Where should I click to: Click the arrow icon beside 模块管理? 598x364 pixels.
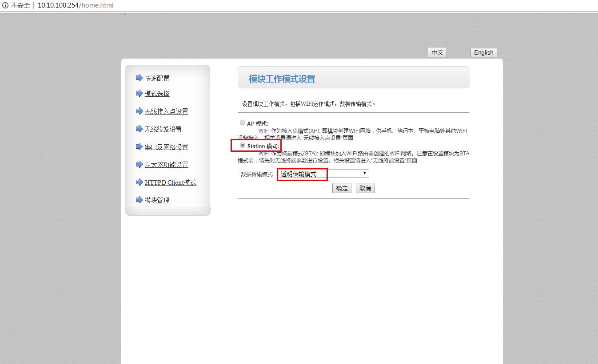139,200
